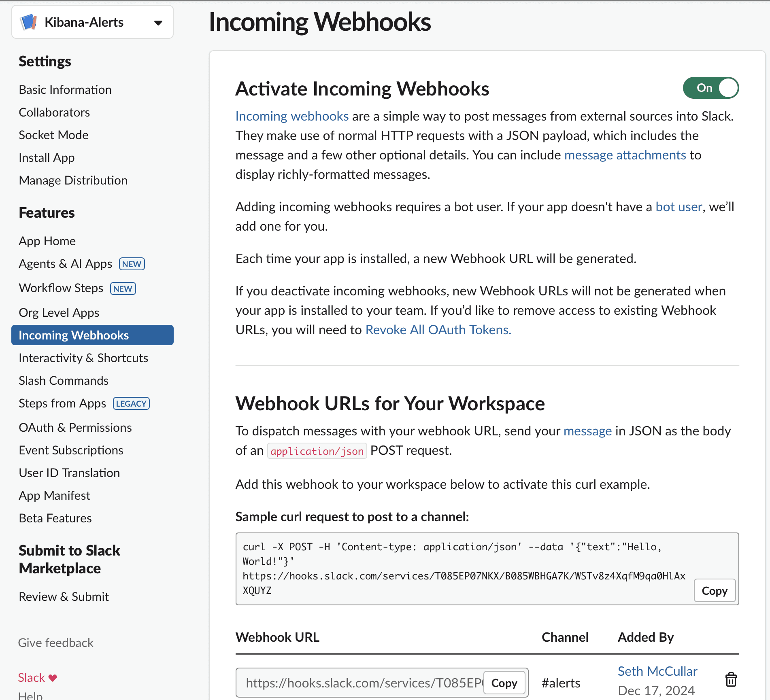This screenshot has width=770, height=700.
Task: Select Incoming Webhooks in the sidebar
Action: pos(93,335)
